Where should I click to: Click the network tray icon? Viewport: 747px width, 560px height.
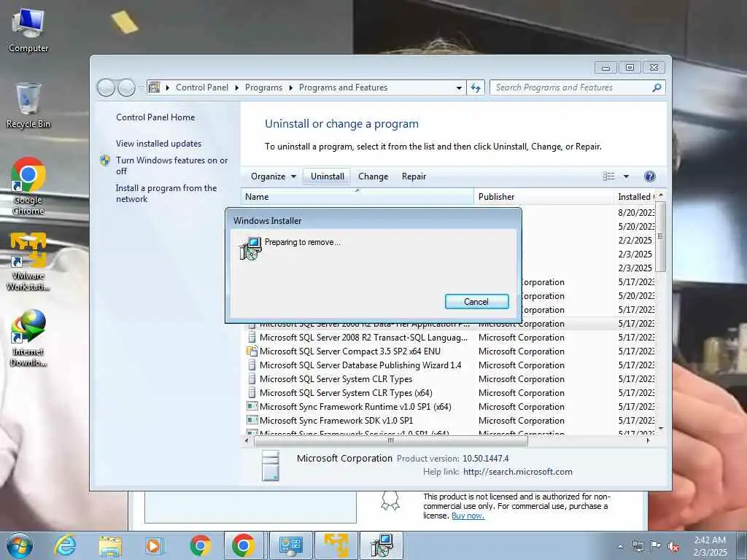point(638,547)
